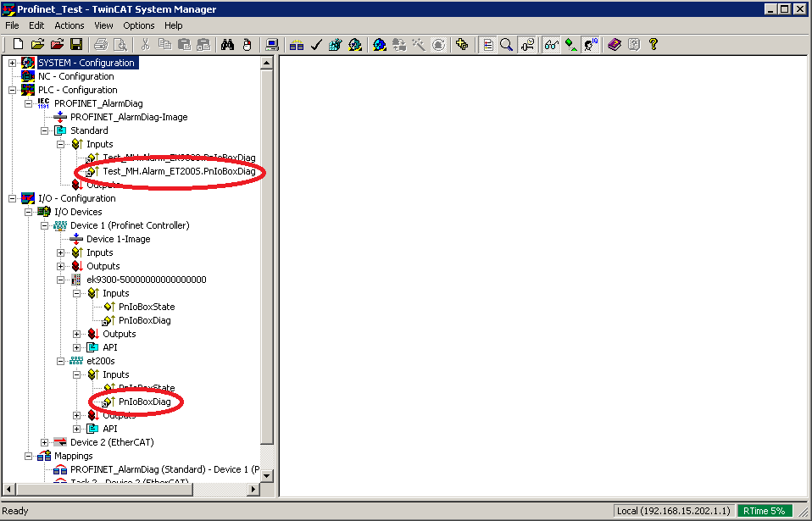Viewport: 812px width, 521px height.
Task: Select NC - Configuration tree item
Action: coord(76,76)
